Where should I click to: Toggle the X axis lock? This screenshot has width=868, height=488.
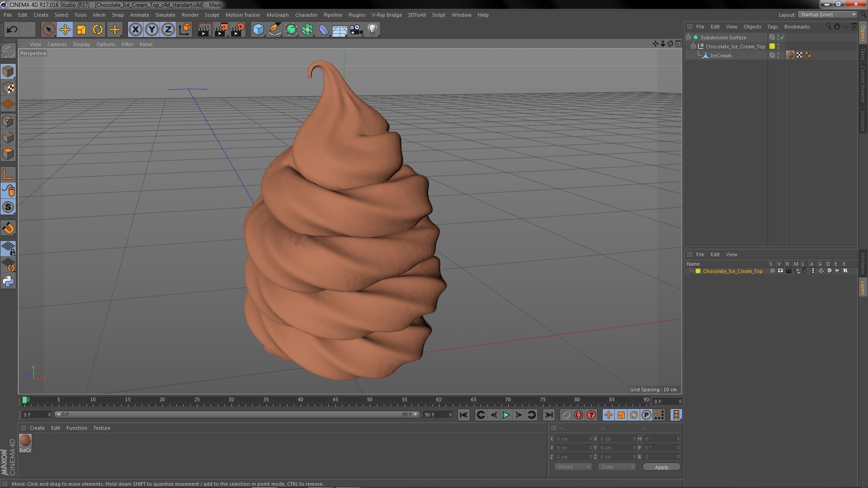click(135, 30)
